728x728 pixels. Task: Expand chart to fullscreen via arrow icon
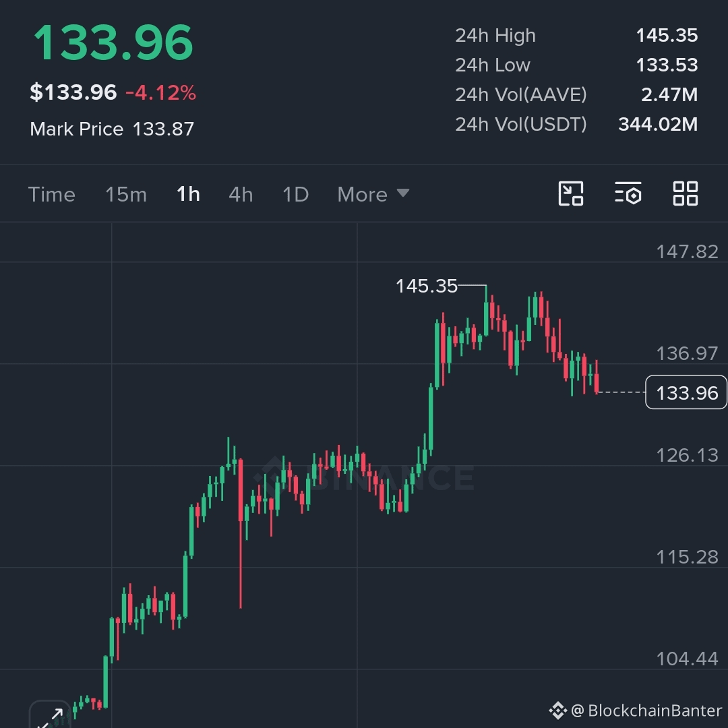(50, 715)
